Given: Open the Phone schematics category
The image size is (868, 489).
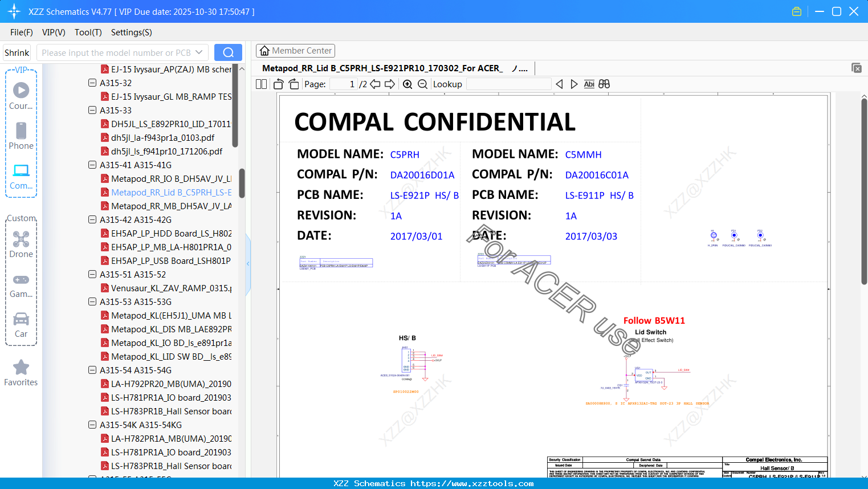Looking at the screenshot, I should (21, 136).
